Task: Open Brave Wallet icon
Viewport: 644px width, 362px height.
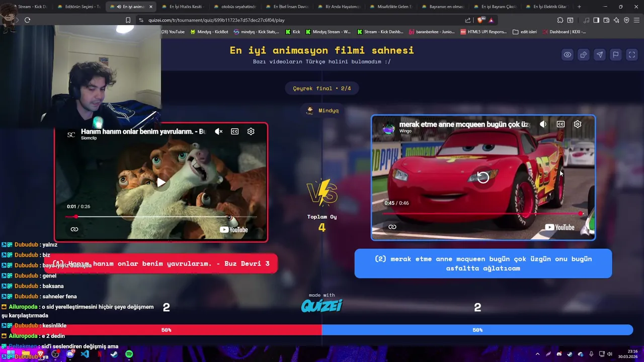Action: click(606, 20)
